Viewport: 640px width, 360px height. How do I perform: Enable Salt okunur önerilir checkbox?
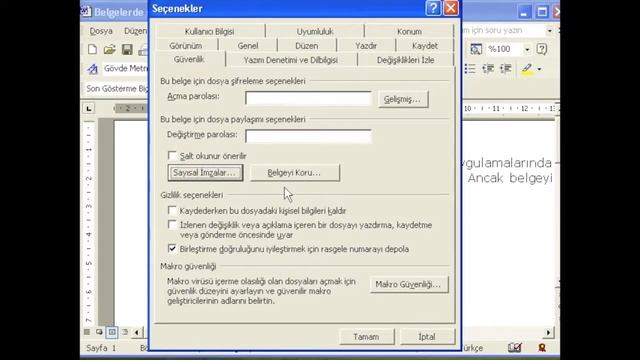tap(172, 156)
